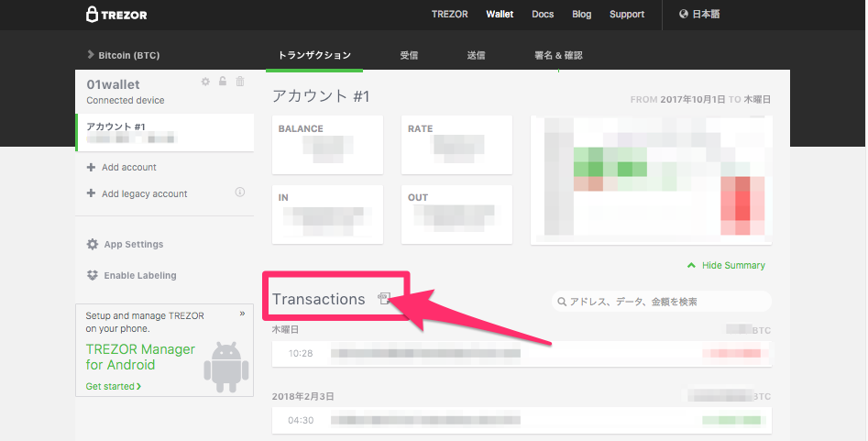Click the TREZOR padlock logo
The width and height of the screenshot is (868, 441).
tap(116, 15)
